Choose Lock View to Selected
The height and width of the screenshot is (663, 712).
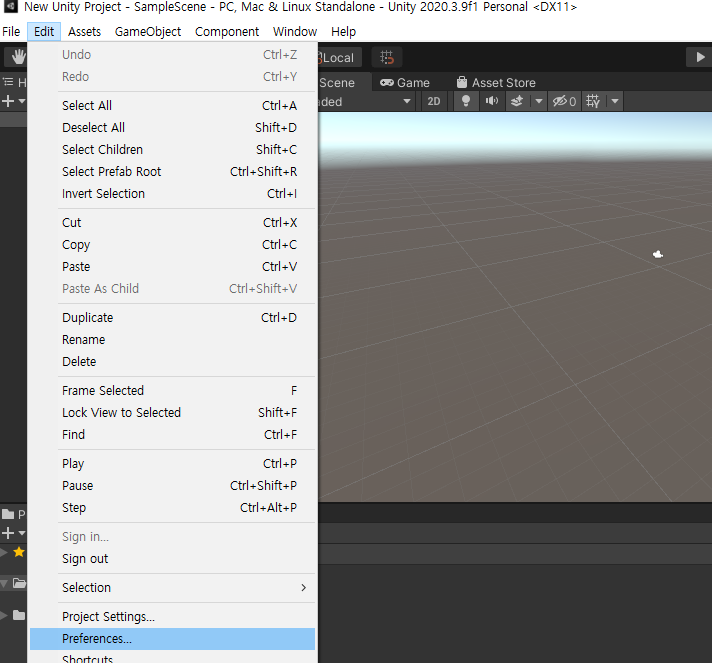tap(173, 412)
